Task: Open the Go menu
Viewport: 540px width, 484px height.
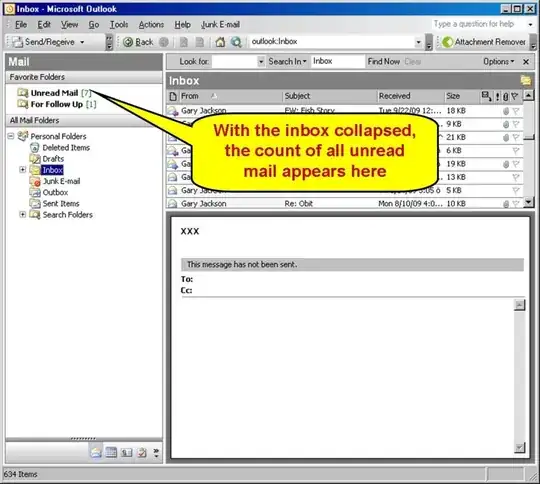Action: tap(94, 24)
